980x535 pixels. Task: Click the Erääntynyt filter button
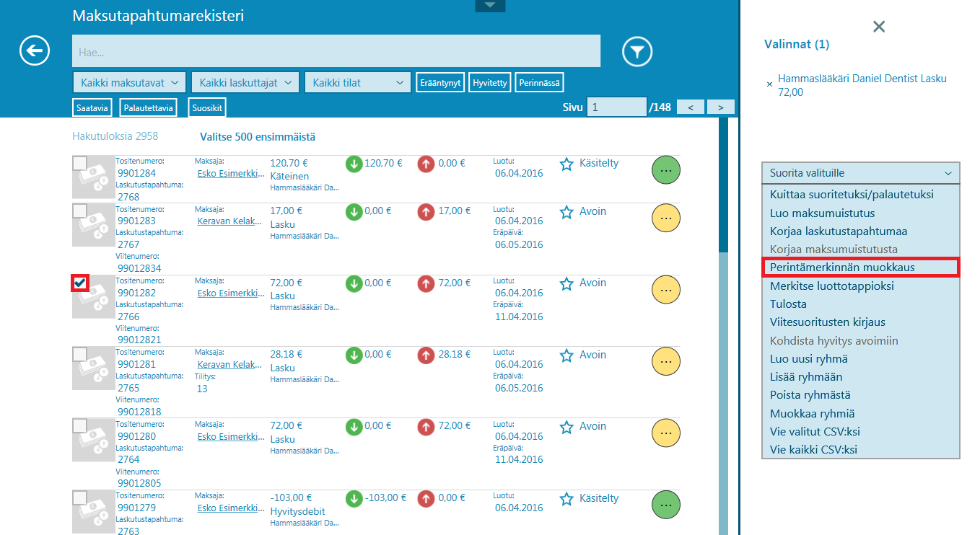pos(440,83)
